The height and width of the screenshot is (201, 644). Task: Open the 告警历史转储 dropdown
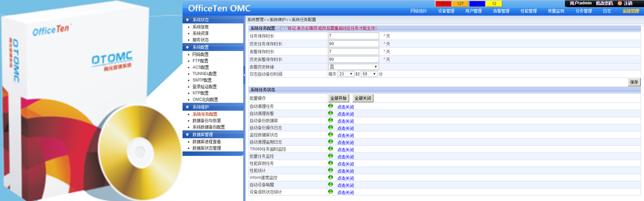[x=353, y=67]
